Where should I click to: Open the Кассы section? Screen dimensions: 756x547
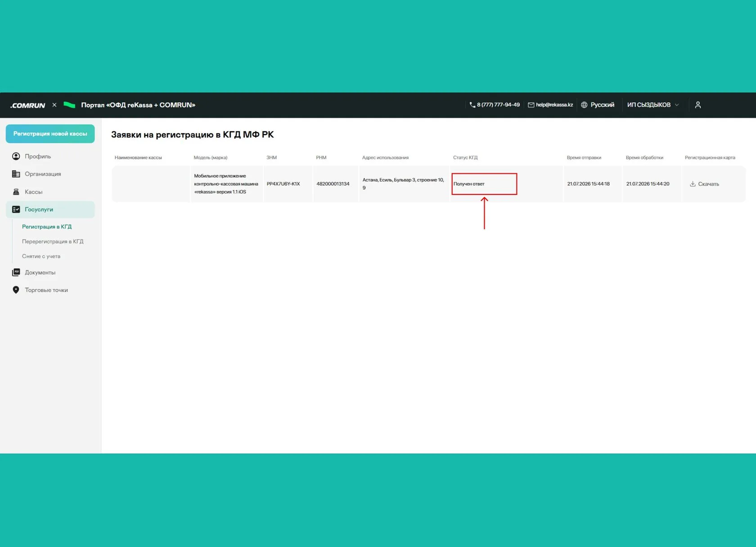tap(50, 192)
